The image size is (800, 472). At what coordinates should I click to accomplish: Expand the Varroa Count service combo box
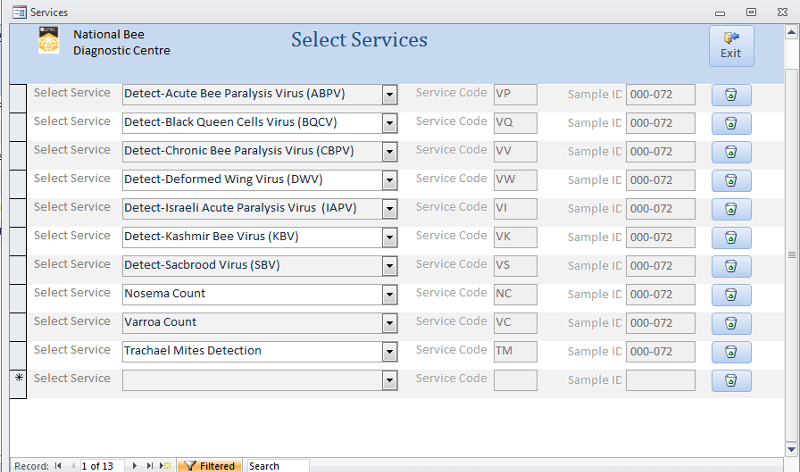389,324
